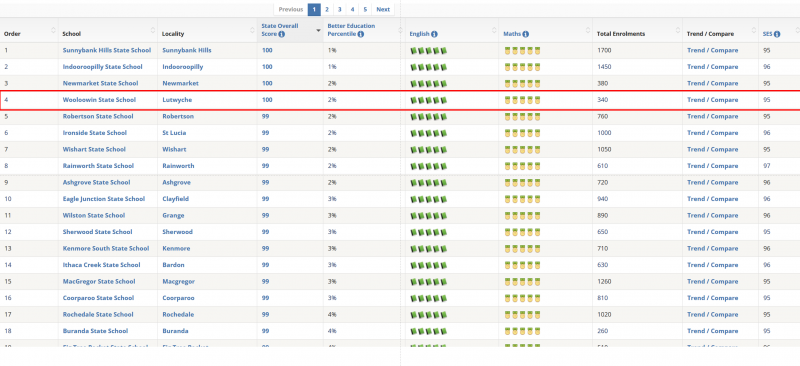The width and height of the screenshot is (800, 366).
Task: Go to Next page
Action: pyautogui.click(x=383, y=9)
